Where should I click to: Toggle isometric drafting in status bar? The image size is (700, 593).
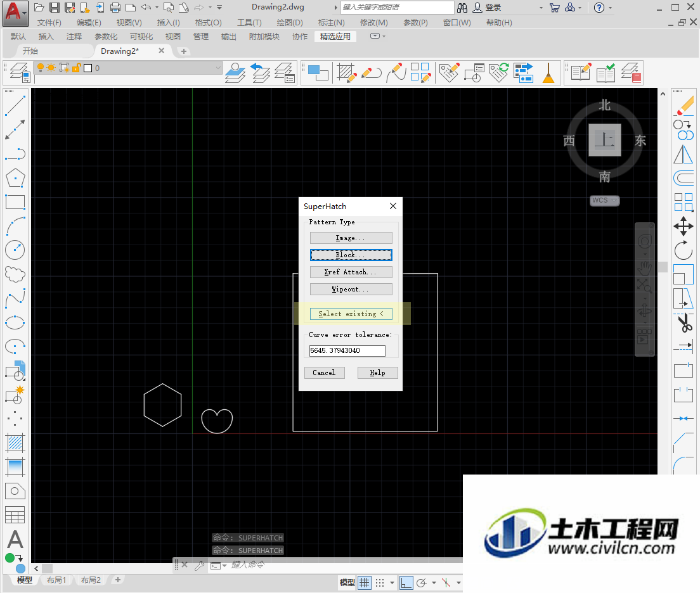click(446, 583)
